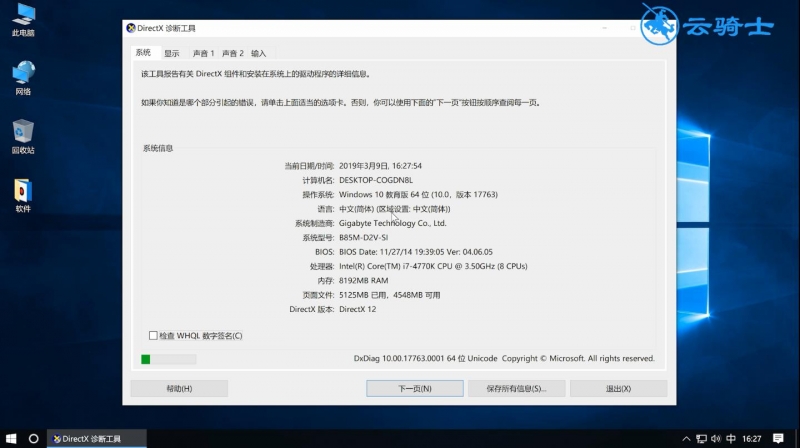The height and width of the screenshot is (448, 800).
Task: Click the Gigabyte Technology Co., Ltd. text
Action: pos(392,223)
